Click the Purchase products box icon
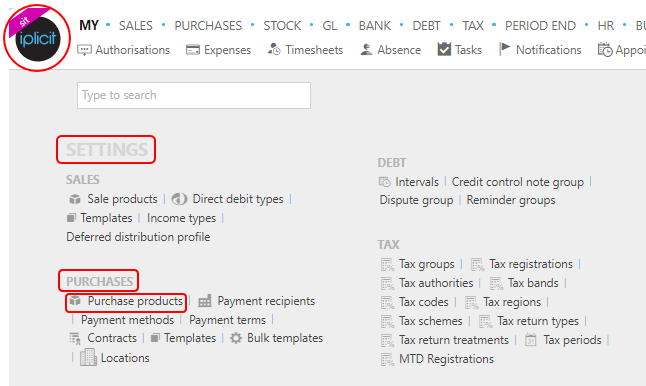 coord(75,301)
